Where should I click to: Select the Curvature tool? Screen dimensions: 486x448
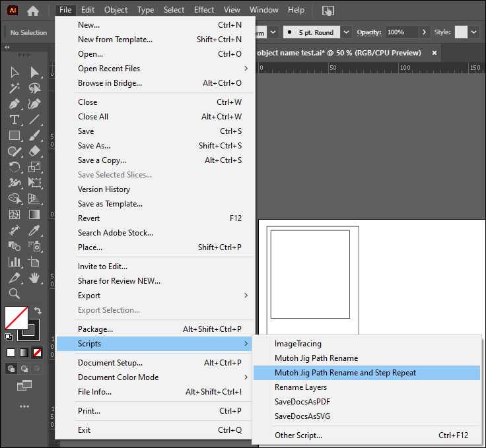pyautogui.click(x=34, y=104)
